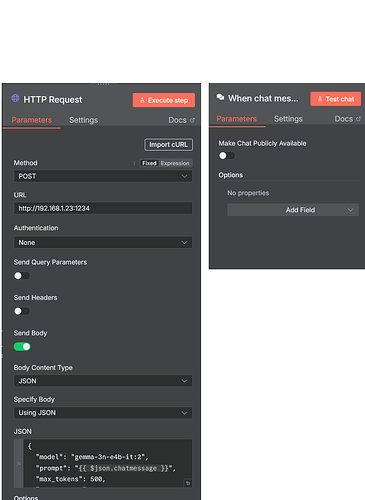365x500 pixels.
Task: Toggle Send Query Parameters switch
Action: (22, 276)
